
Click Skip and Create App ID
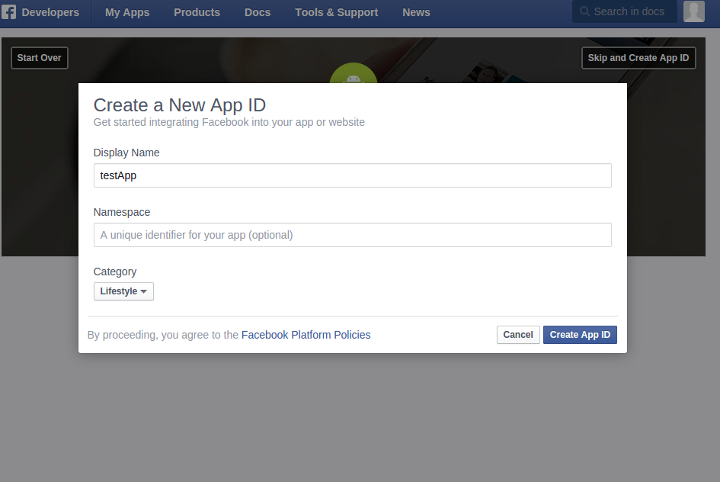639,58
